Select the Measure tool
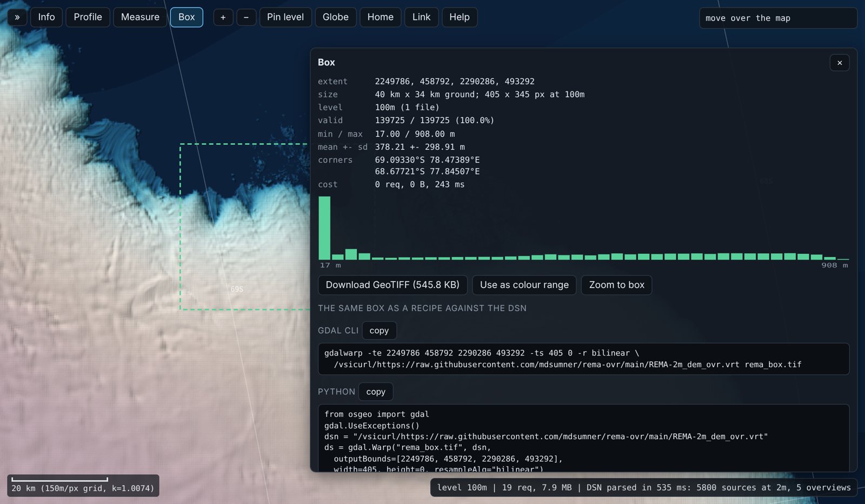The image size is (865, 504). pos(140,17)
